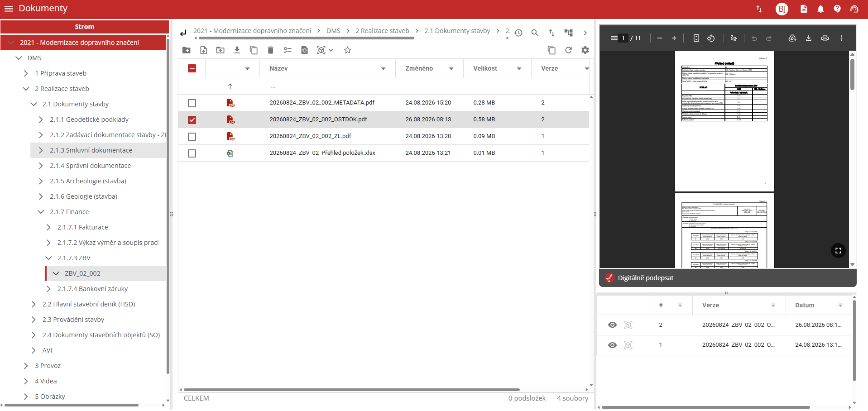
Task: Open the hamburger main menu
Action: coord(9,9)
